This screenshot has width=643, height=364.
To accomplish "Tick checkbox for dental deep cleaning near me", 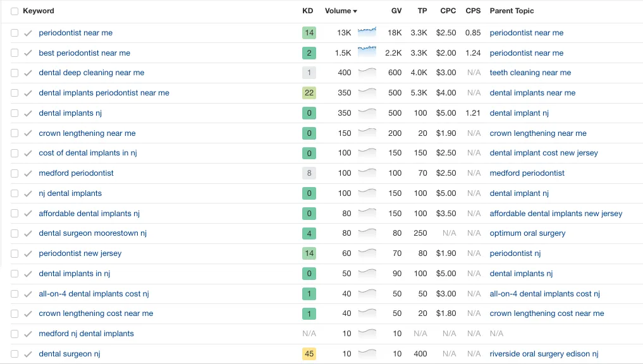I will (x=15, y=73).
